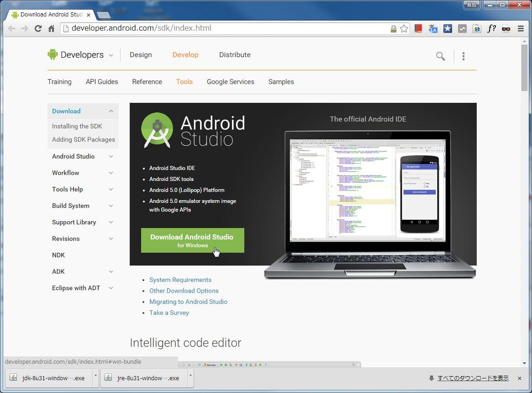Screen dimensions: 532x393
Task: Click the IE Tab extension icon
Action: 477,28
